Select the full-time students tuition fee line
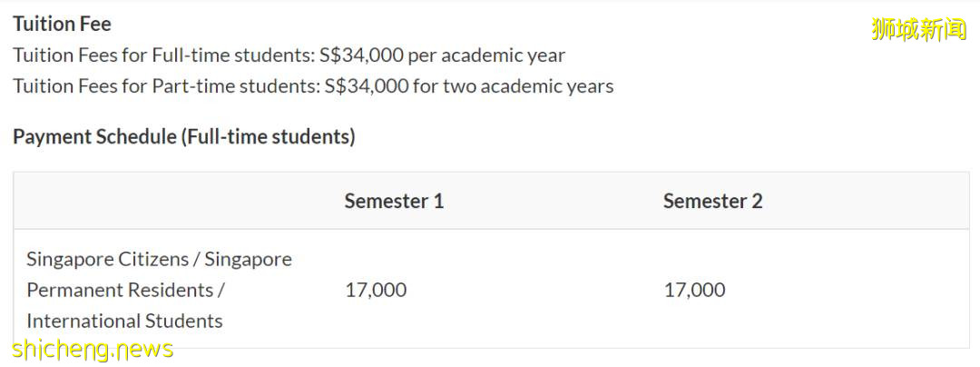Screen dimensions: 980x367 [x=289, y=55]
